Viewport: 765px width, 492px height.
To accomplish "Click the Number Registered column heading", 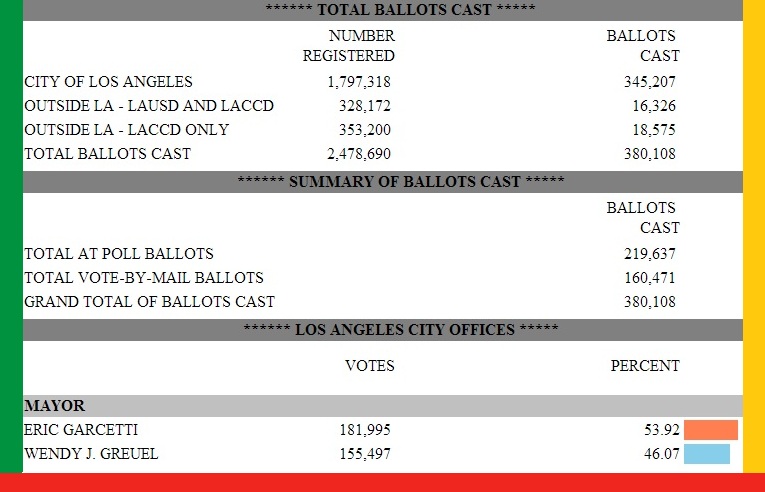I will (x=349, y=46).
